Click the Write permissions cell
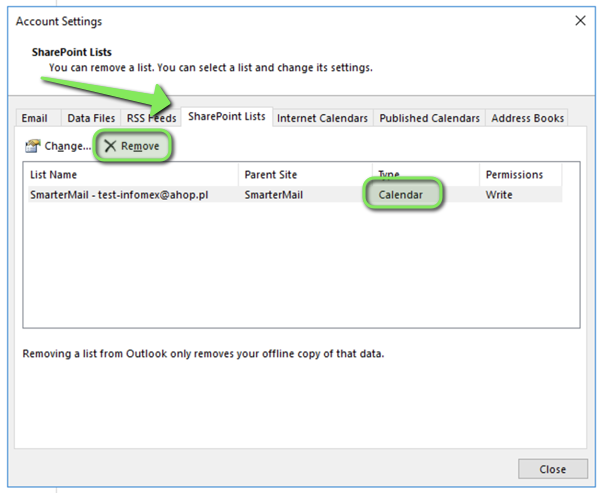The width and height of the screenshot is (597, 493). click(x=499, y=195)
